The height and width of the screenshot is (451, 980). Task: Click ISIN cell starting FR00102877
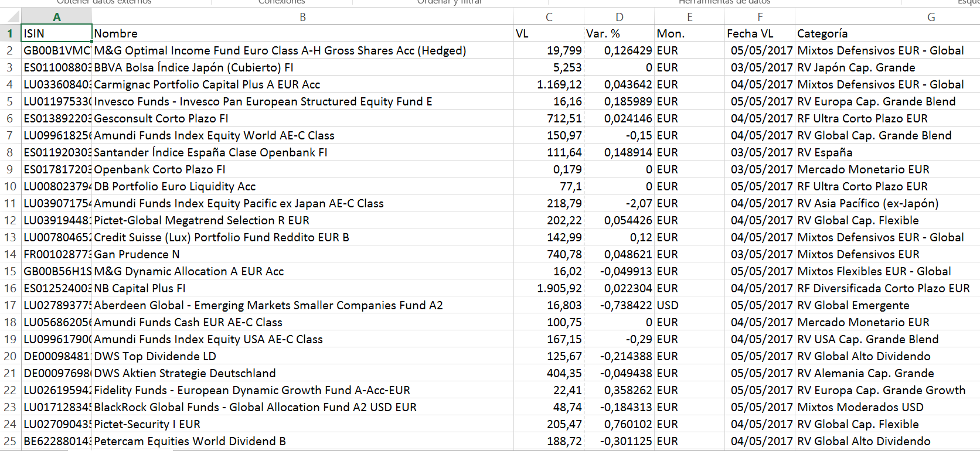[x=57, y=254]
